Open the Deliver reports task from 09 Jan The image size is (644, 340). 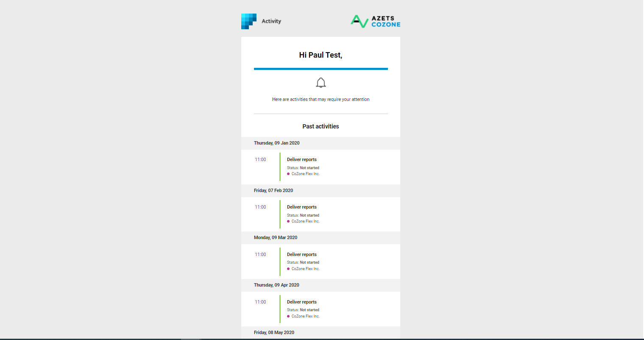[301, 159]
